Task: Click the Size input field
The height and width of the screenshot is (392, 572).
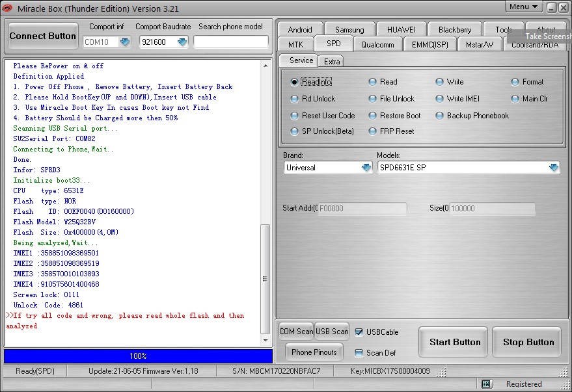Action: (492, 209)
